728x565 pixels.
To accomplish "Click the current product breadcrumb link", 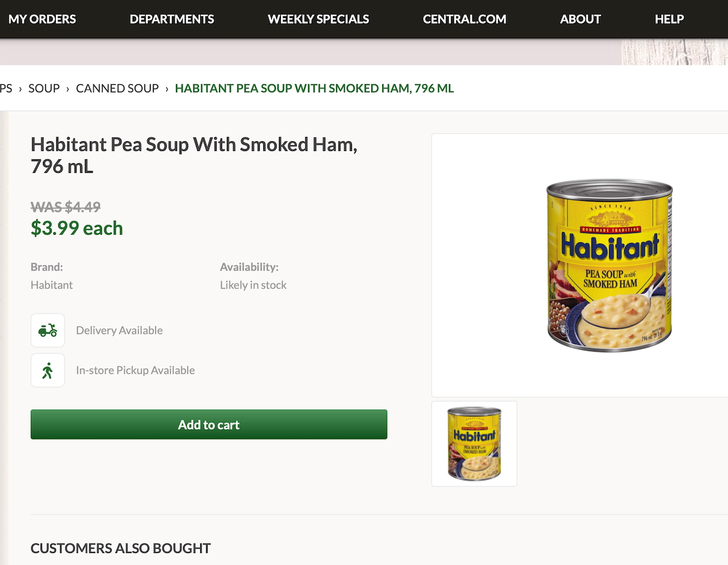I will pos(314,89).
